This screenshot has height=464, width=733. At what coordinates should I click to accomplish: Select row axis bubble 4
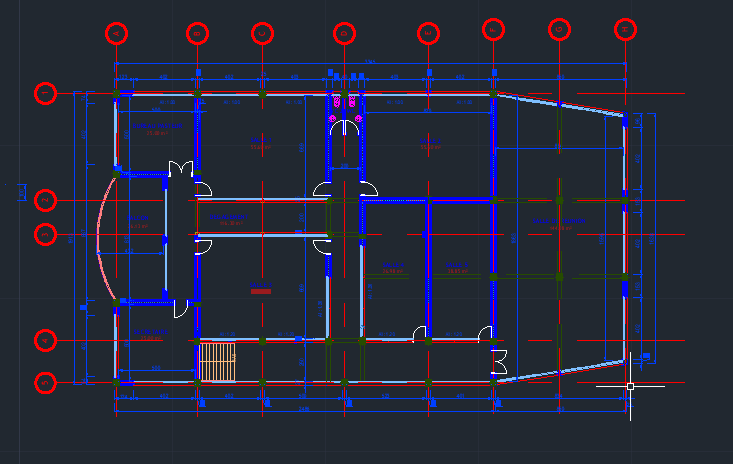(x=45, y=340)
